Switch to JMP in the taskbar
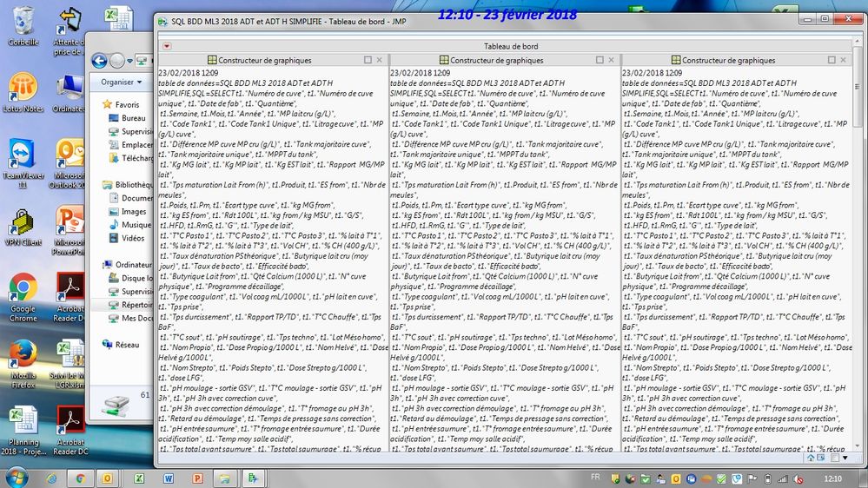The image size is (868, 488). pyautogui.click(x=253, y=478)
